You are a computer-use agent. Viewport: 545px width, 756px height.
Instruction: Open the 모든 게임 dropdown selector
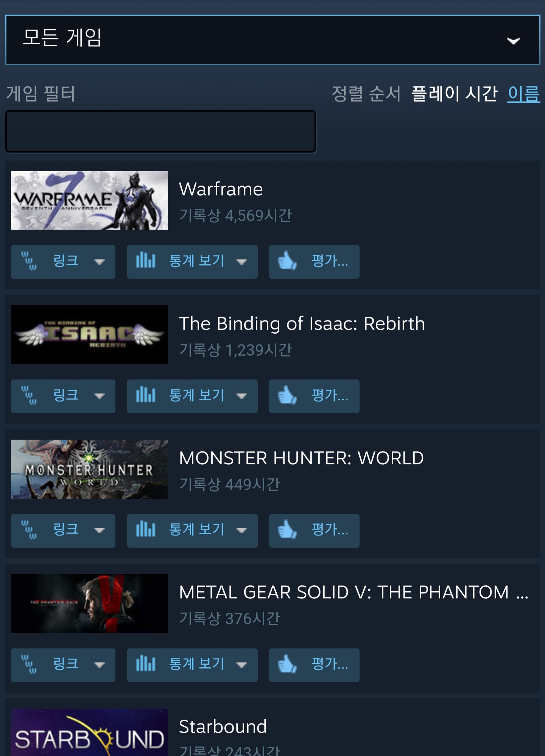272,40
